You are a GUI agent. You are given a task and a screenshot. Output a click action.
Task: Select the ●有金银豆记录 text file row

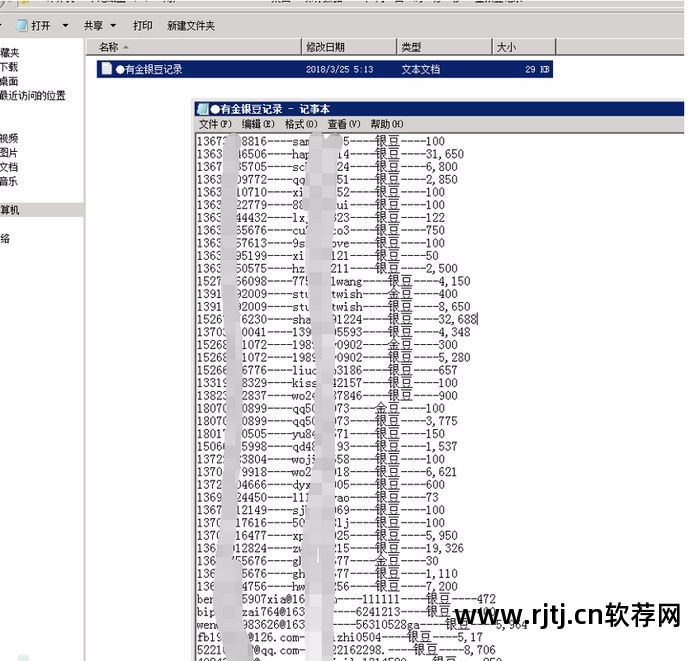click(x=325, y=69)
